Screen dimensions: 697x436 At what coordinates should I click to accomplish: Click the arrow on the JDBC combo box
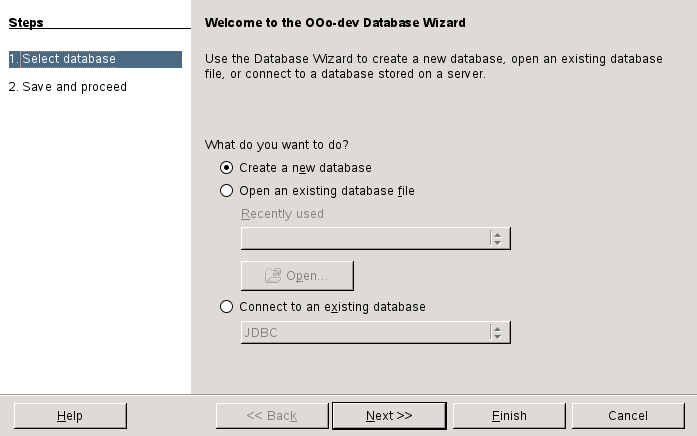[497, 332]
